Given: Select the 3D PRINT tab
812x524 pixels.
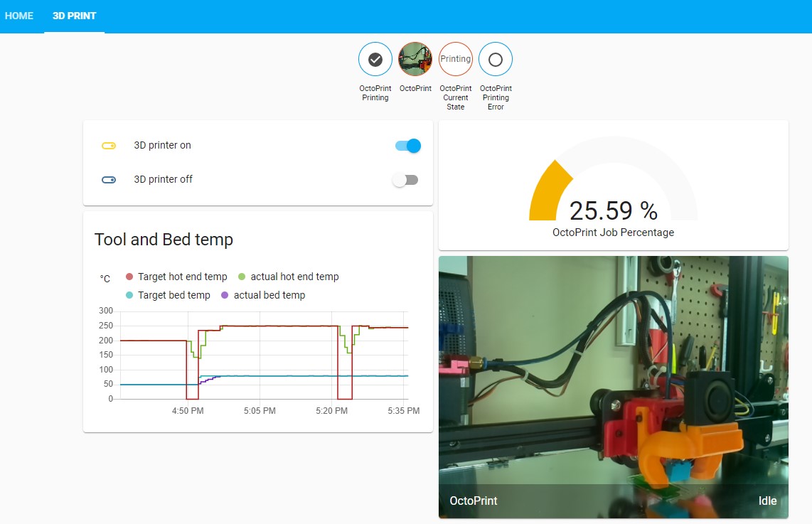Looking at the screenshot, I should pos(74,16).
